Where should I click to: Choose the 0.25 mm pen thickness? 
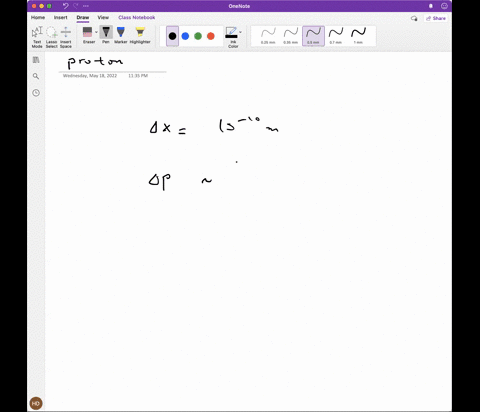[268, 36]
